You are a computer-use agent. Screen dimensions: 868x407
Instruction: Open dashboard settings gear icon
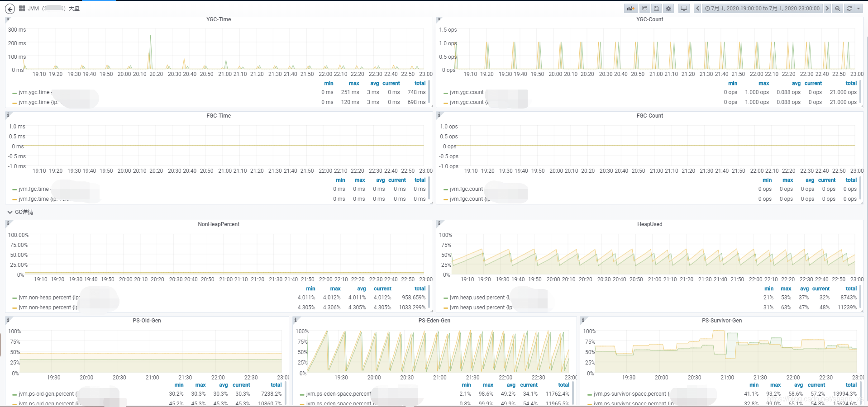tap(668, 9)
